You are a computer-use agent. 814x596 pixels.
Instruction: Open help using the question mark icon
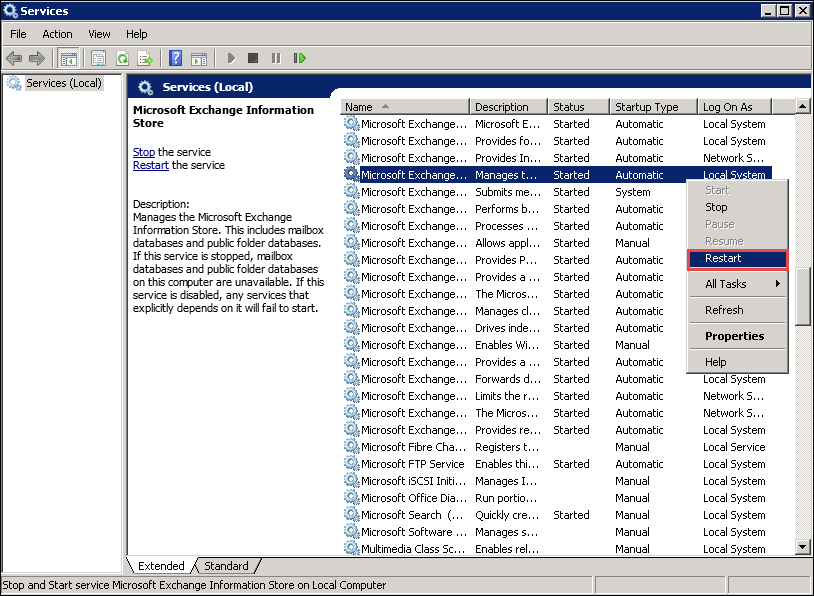click(x=174, y=58)
